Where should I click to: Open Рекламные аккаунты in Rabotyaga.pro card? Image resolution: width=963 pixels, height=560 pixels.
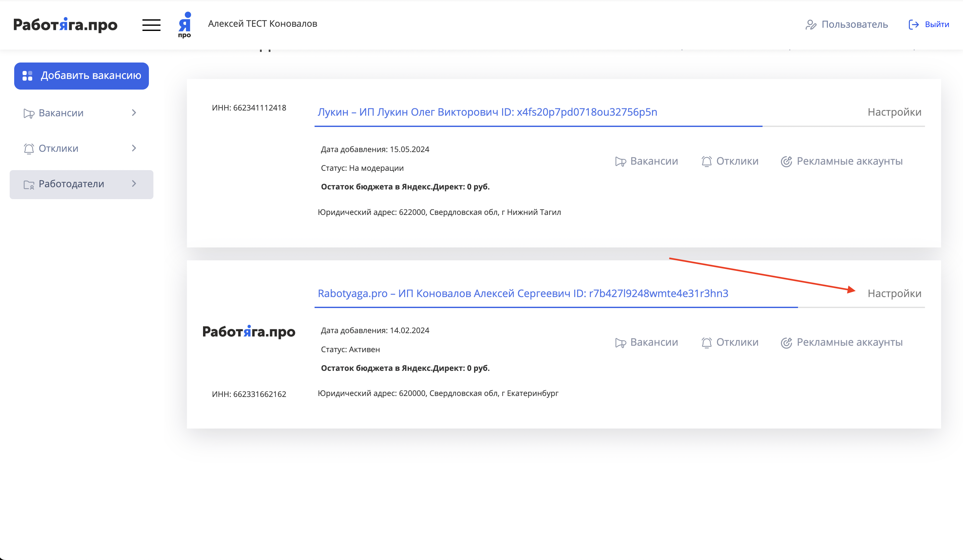click(841, 342)
